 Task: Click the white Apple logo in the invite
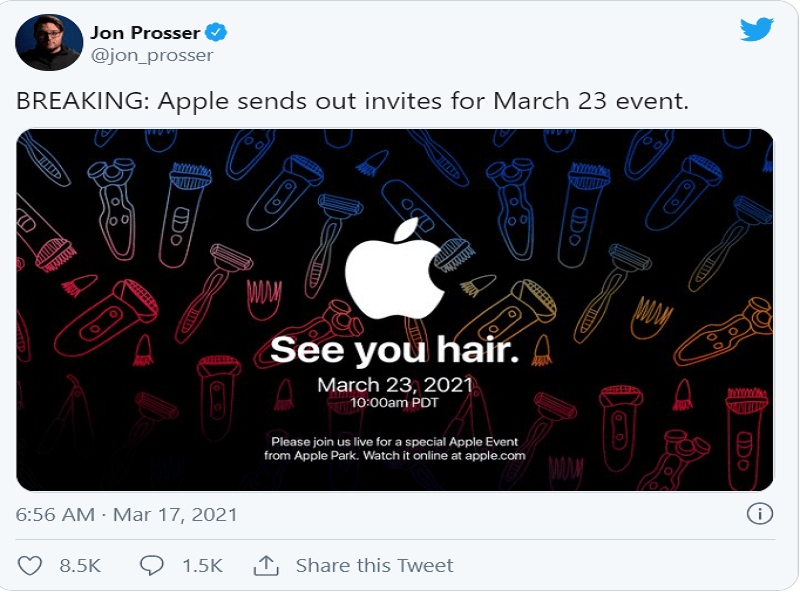click(x=395, y=271)
